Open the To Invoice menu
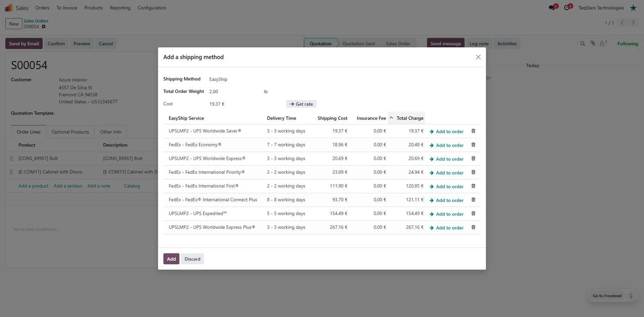This screenshot has height=317, width=644. [x=67, y=8]
